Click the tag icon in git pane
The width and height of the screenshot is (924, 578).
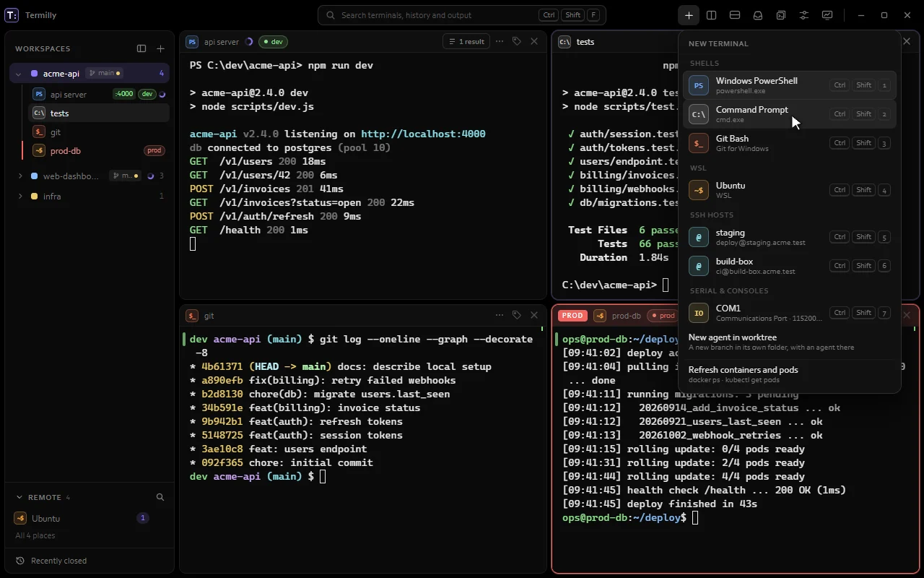click(517, 315)
